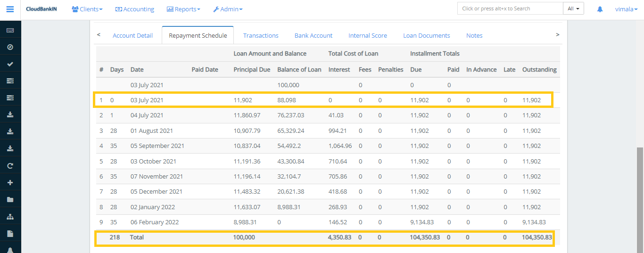Open the compass navigation icon in sidebar

(x=10, y=47)
